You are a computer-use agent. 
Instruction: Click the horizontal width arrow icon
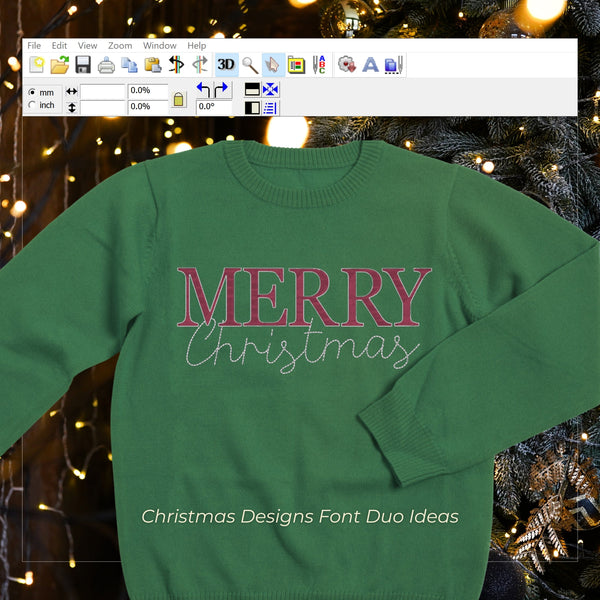click(72, 91)
